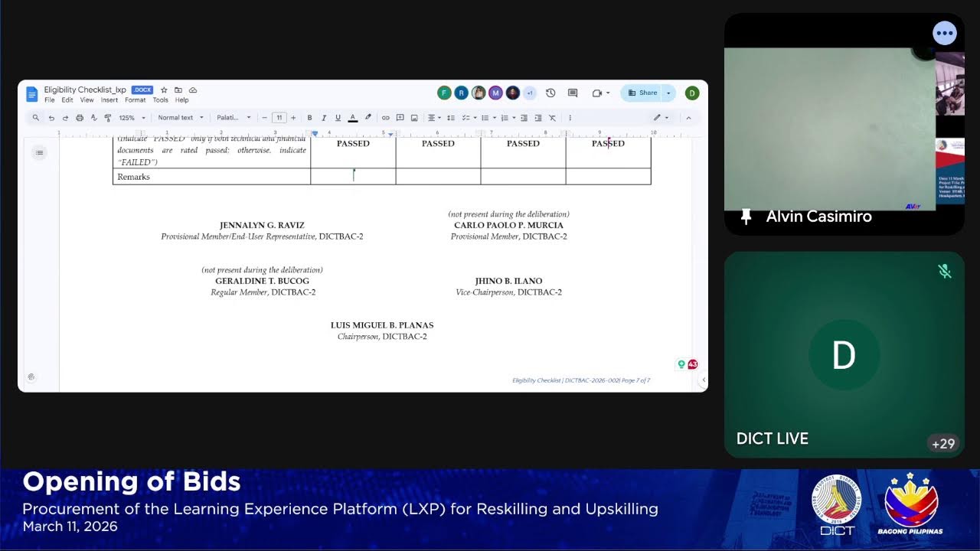The width and height of the screenshot is (980, 551).
Task: Click the Remarks row label cell
Action: coord(211,177)
